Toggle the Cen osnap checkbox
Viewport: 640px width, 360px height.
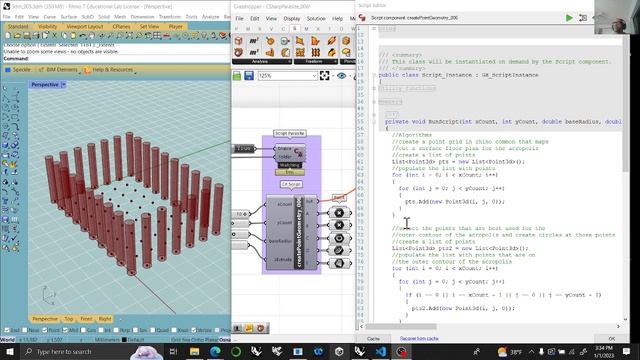click(84, 330)
